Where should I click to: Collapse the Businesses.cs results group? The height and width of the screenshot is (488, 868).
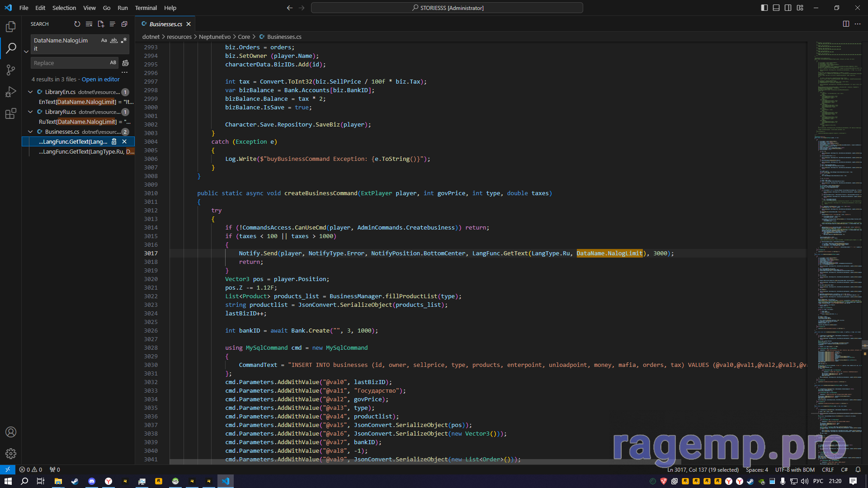30,131
